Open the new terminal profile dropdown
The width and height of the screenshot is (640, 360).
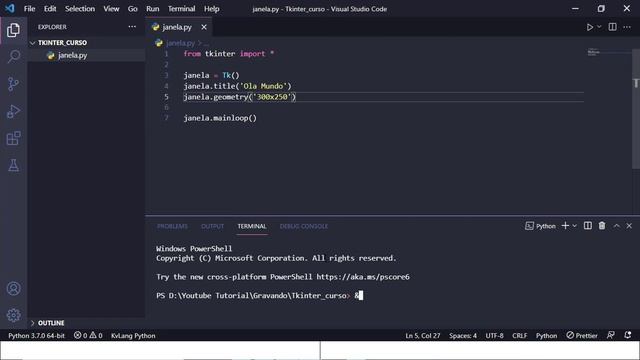pos(575,226)
